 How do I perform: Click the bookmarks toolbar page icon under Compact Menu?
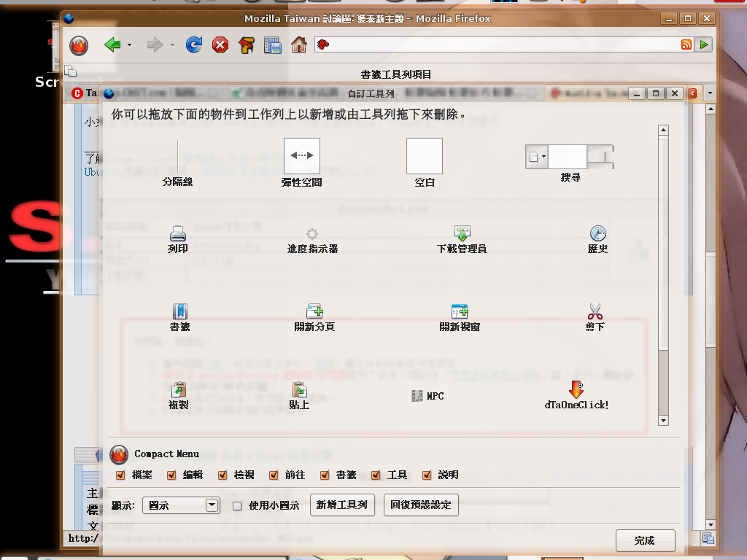coord(71,71)
